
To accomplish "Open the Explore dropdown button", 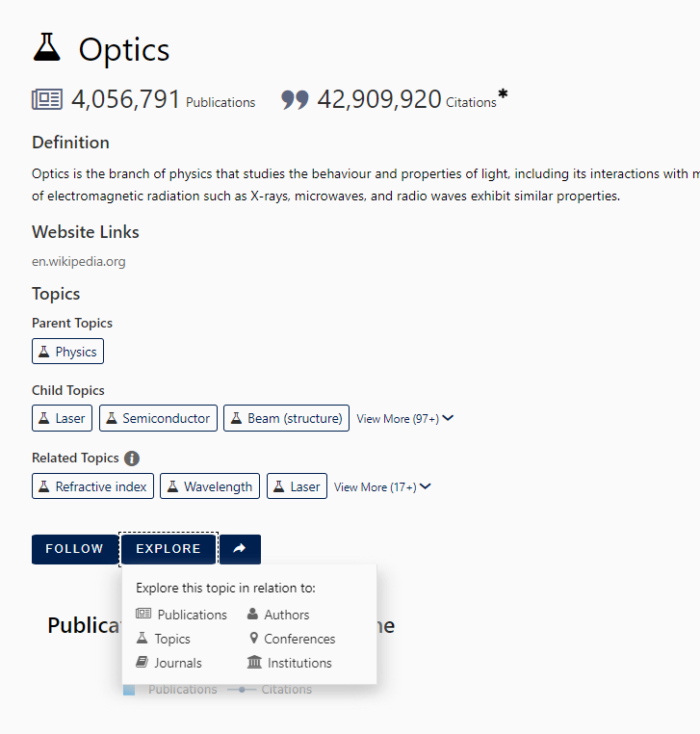I will 169,549.
